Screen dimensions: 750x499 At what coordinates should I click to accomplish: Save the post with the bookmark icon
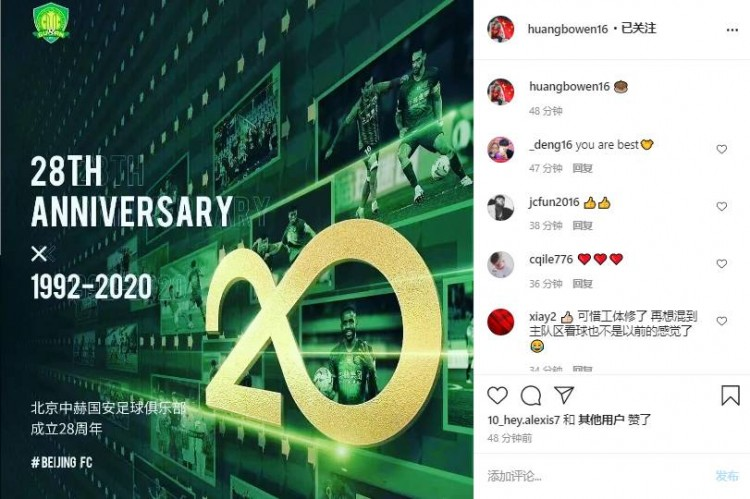730,396
